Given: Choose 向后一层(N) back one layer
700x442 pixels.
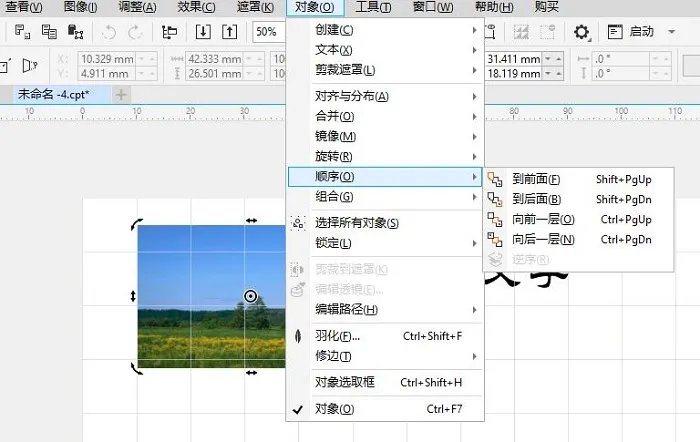Looking at the screenshot, I should (579, 239).
